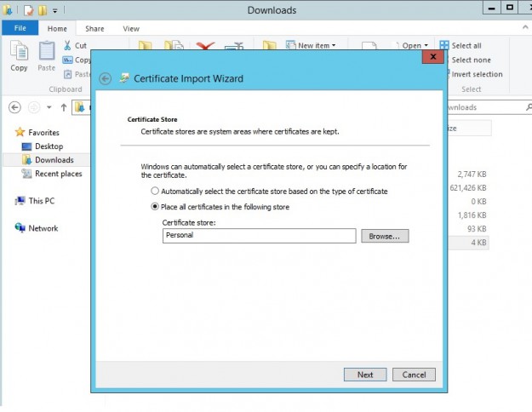Click the Certificate Import Wizard title icon
Image resolution: width=532 pixels, height=412 pixels.
click(x=124, y=78)
